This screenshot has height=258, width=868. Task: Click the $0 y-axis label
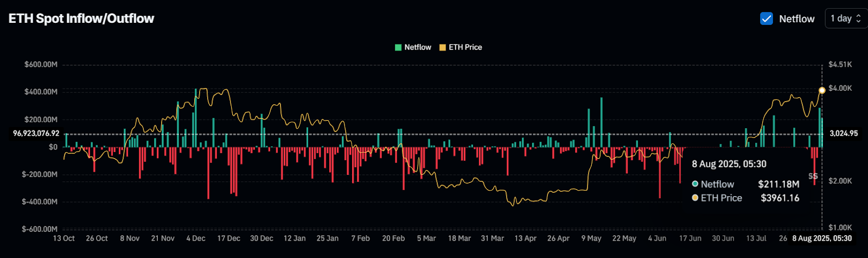pyautogui.click(x=53, y=147)
